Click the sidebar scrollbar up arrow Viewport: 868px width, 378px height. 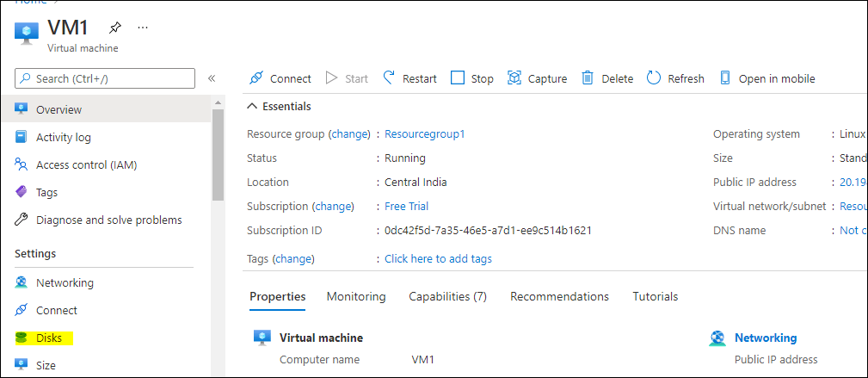(x=218, y=102)
